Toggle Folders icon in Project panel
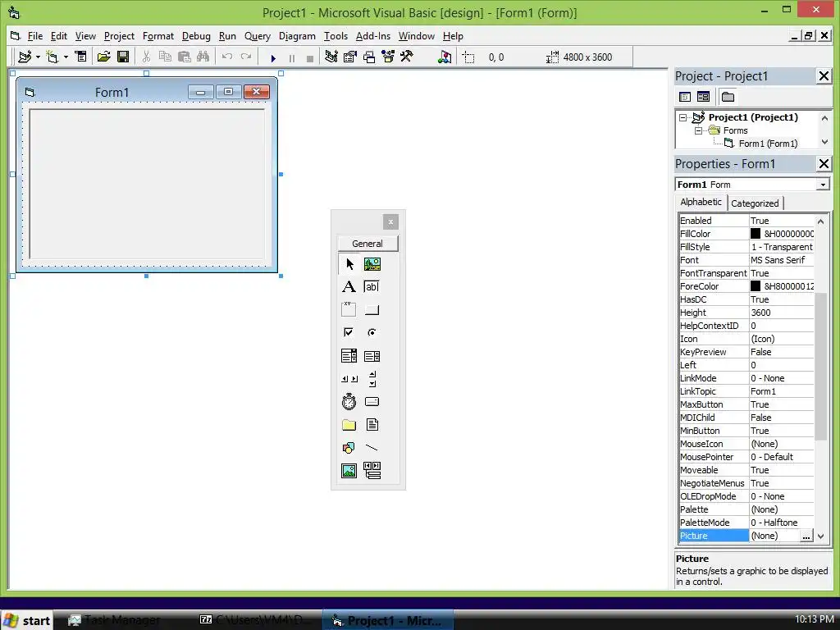840x630 pixels. click(728, 97)
